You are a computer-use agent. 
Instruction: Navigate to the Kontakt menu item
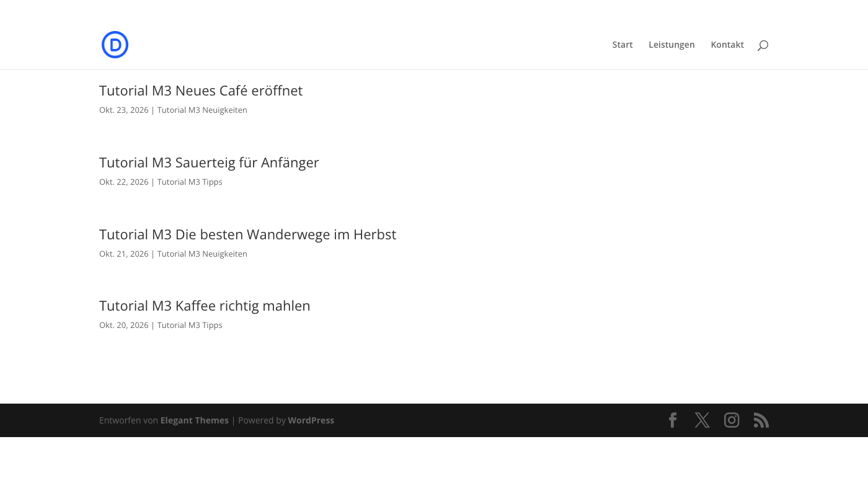coord(727,45)
